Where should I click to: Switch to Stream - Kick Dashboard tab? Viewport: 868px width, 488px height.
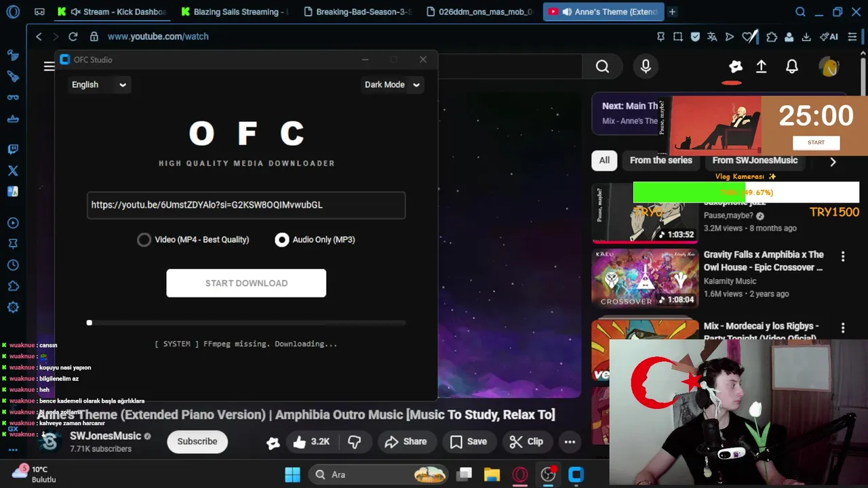click(x=114, y=12)
